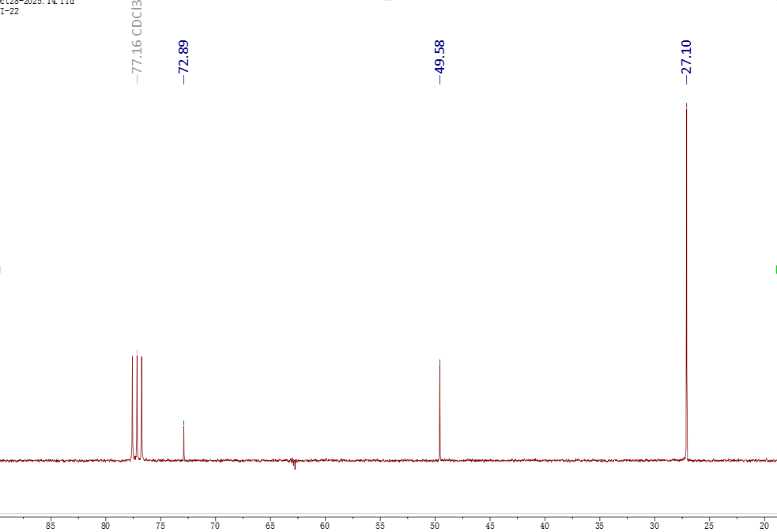Click the green handle on left edge
This screenshot has width=777, height=532.
1,270
